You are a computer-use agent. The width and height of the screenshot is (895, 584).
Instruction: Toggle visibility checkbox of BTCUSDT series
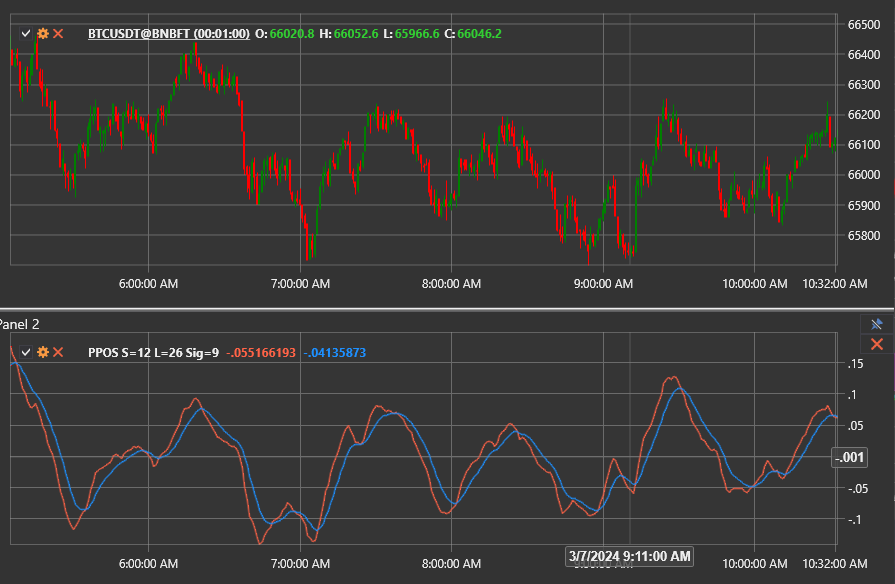(x=26, y=34)
